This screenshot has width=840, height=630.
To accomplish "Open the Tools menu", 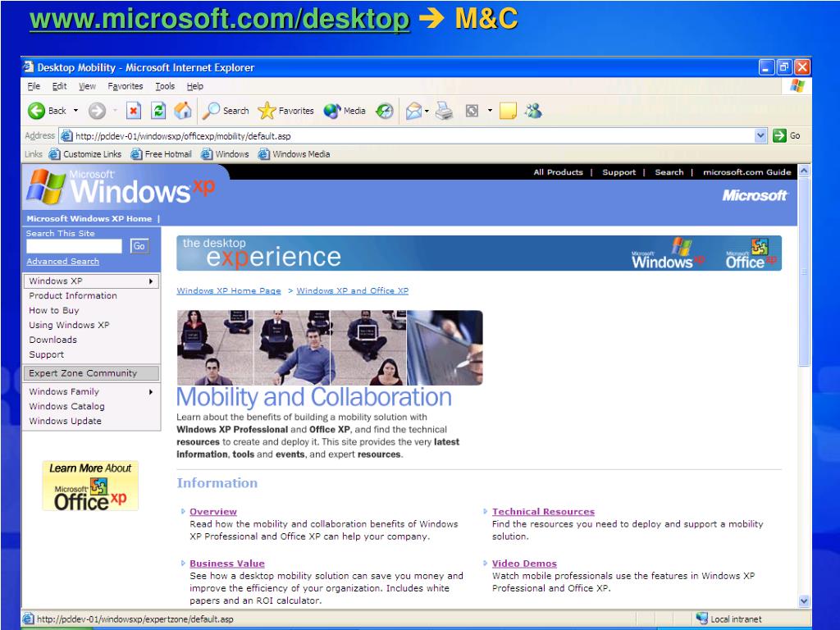I will (165, 86).
